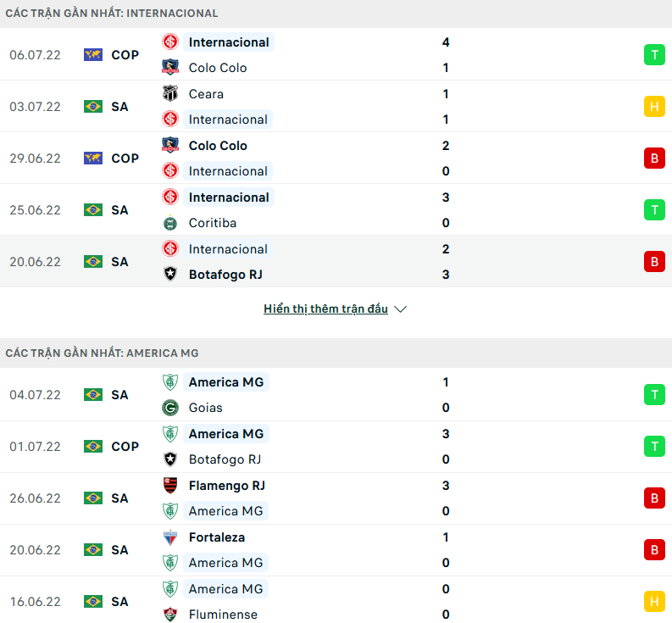Click yellow H badge for Ceara match
This screenshot has height=623, width=672.
[x=654, y=107]
